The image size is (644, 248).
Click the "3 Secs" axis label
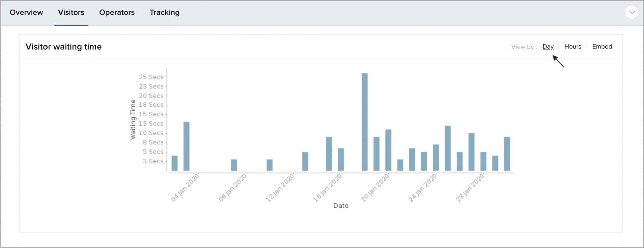(x=153, y=161)
